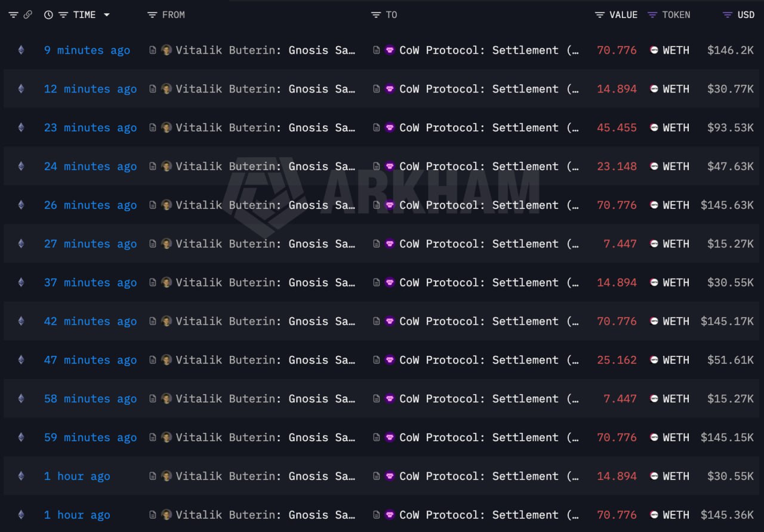Expand the TIME sort dropdown arrow
764x532 pixels.
(x=106, y=15)
